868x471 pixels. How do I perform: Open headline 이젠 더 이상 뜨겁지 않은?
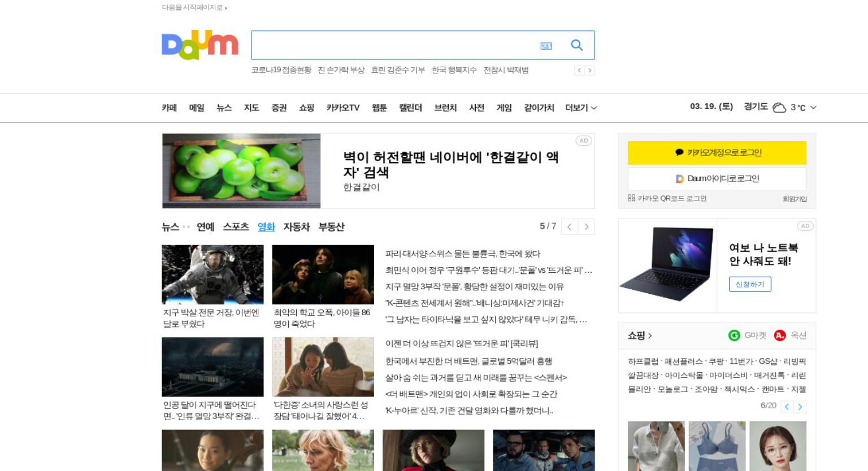click(x=462, y=343)
